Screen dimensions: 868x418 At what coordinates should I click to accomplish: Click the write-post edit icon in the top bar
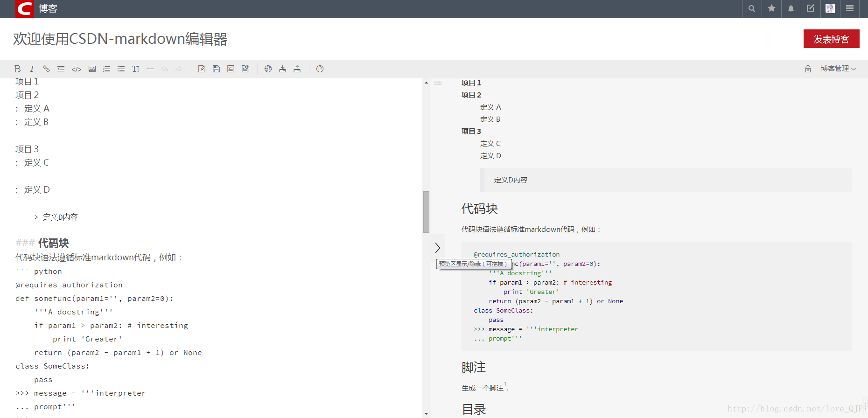[x=811, y=8]
